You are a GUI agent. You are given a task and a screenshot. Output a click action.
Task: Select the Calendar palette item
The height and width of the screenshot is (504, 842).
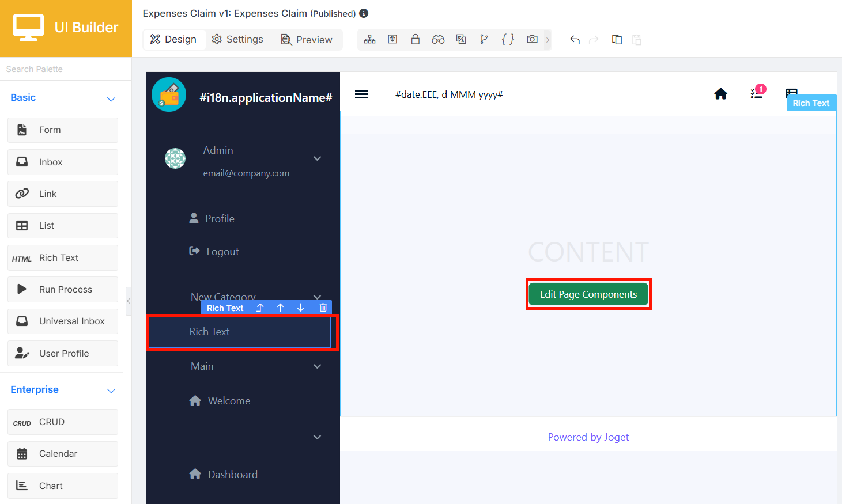[x=63, y=454]
